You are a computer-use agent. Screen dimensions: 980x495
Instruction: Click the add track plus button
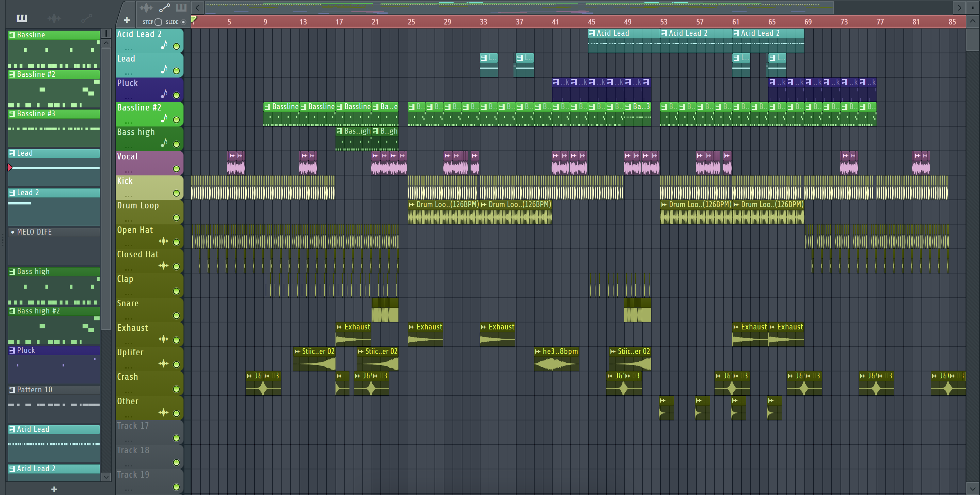(127, 20)
